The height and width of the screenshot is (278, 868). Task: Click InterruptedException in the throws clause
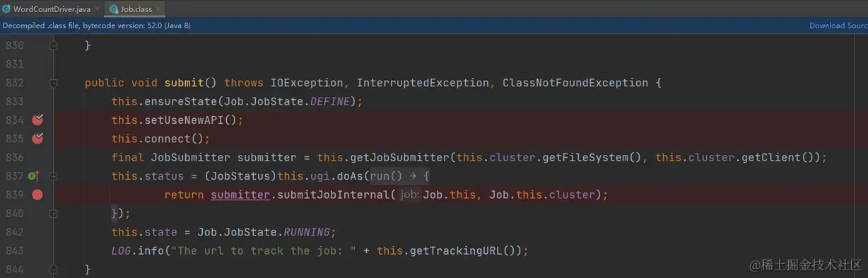point(423,83)
